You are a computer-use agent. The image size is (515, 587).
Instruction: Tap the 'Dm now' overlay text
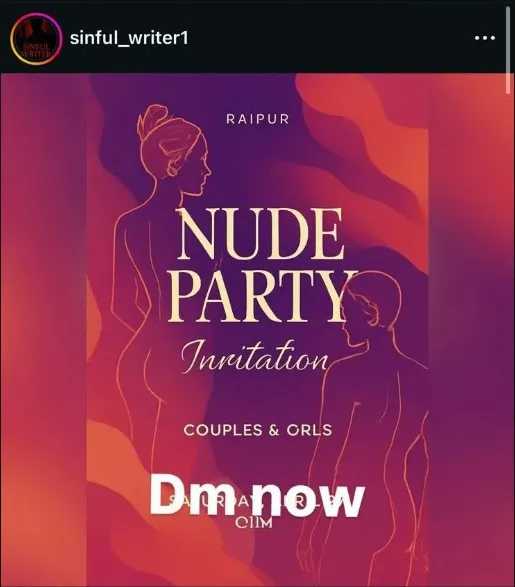click(257, 499)
